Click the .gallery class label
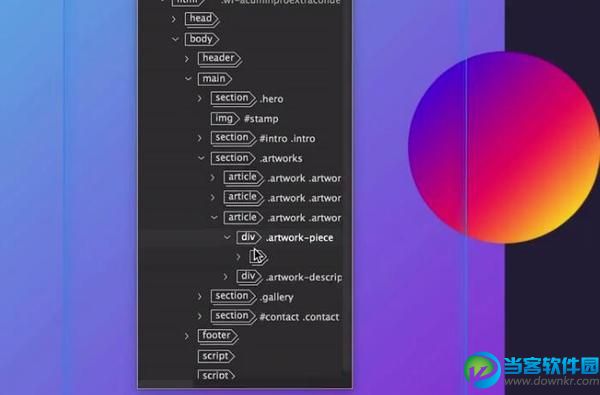Image resolution: width=600 pixels, height=395 pixels. 277,297
